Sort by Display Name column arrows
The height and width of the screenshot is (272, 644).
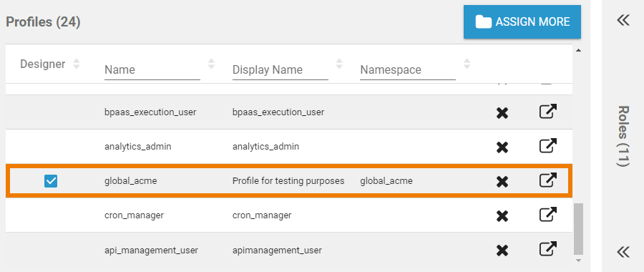point(339,64)
